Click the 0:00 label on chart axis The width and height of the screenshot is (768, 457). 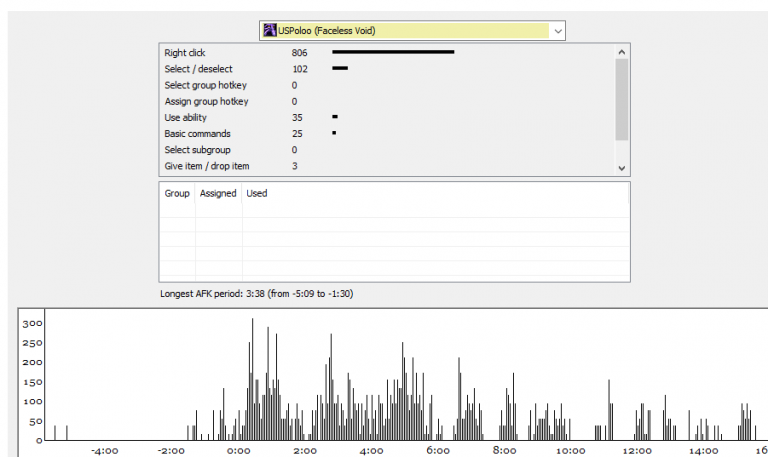(x=239, y=451)
